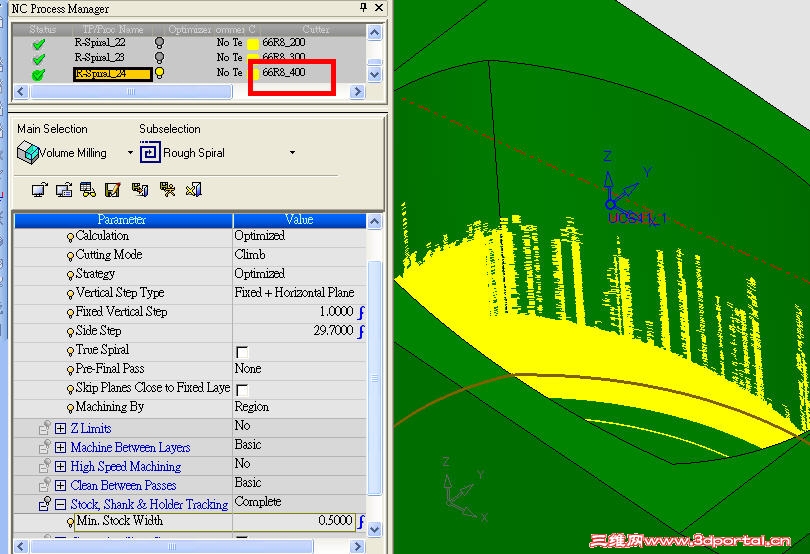This screenshot has width=810, height=554.
Task: Click the None value for Pre-Final Pass
Action: (x=248, y=368)
